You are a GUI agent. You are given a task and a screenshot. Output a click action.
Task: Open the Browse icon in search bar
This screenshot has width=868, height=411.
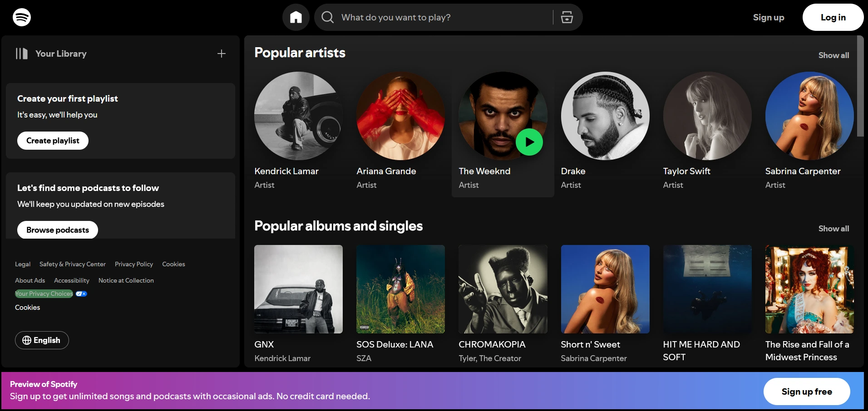[567, 17]
